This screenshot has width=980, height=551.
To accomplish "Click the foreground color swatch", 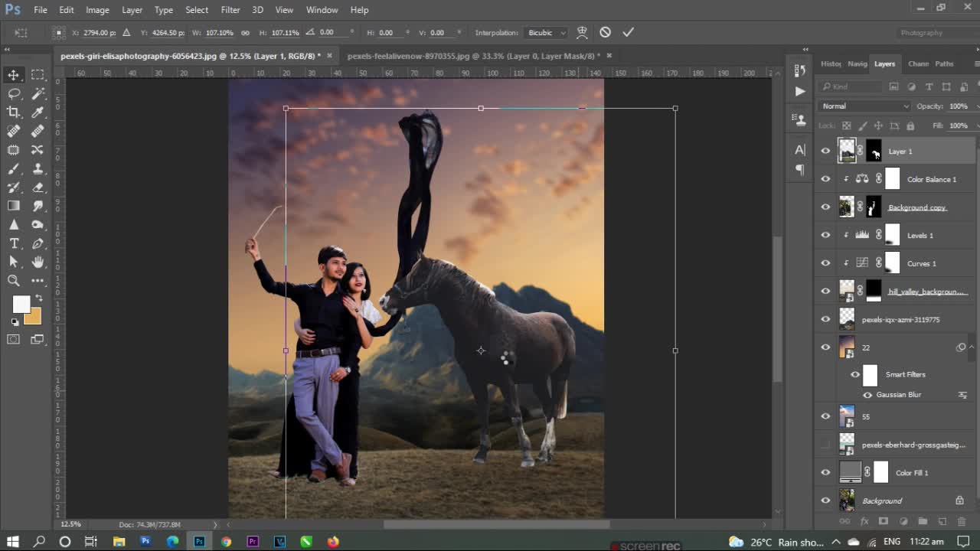I will (21, 305).
